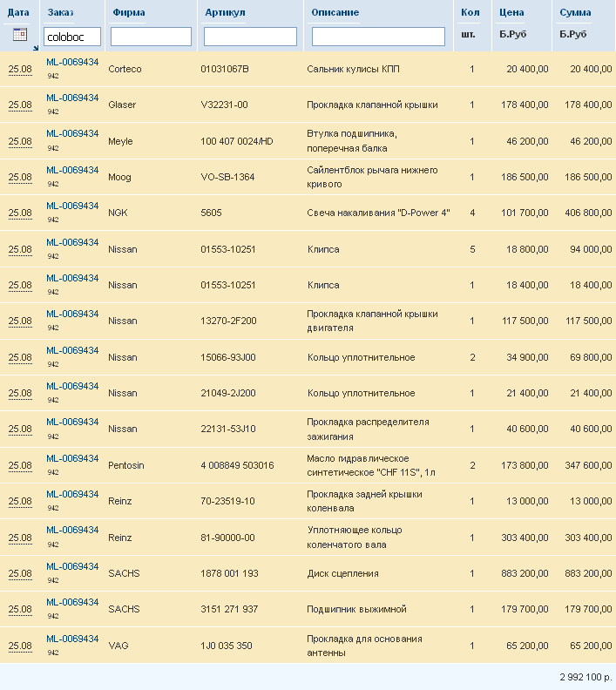Image resolution: width=616 pixels, height=690 pixels.
Task: Sort table by Описание column header
Action: [335, 13]
